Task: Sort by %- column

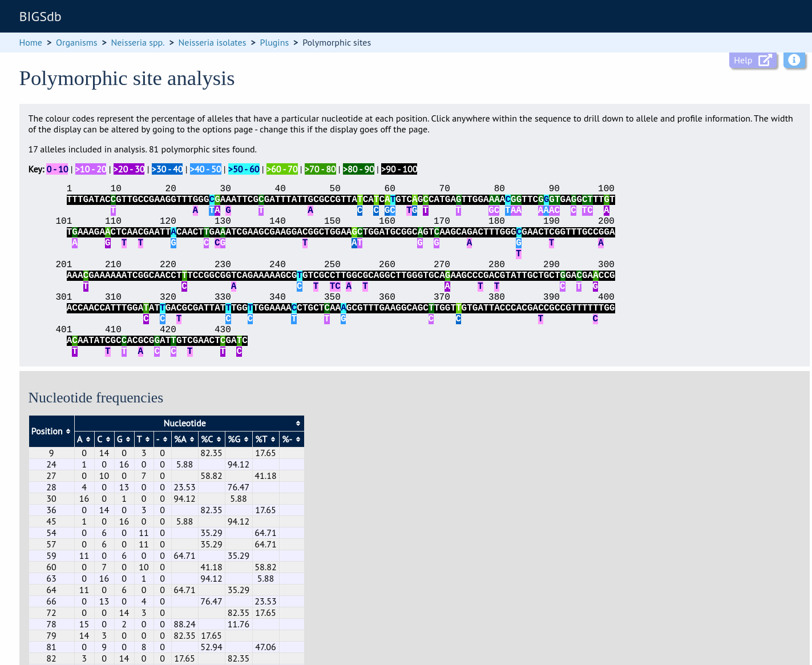Action: (292, 439)
